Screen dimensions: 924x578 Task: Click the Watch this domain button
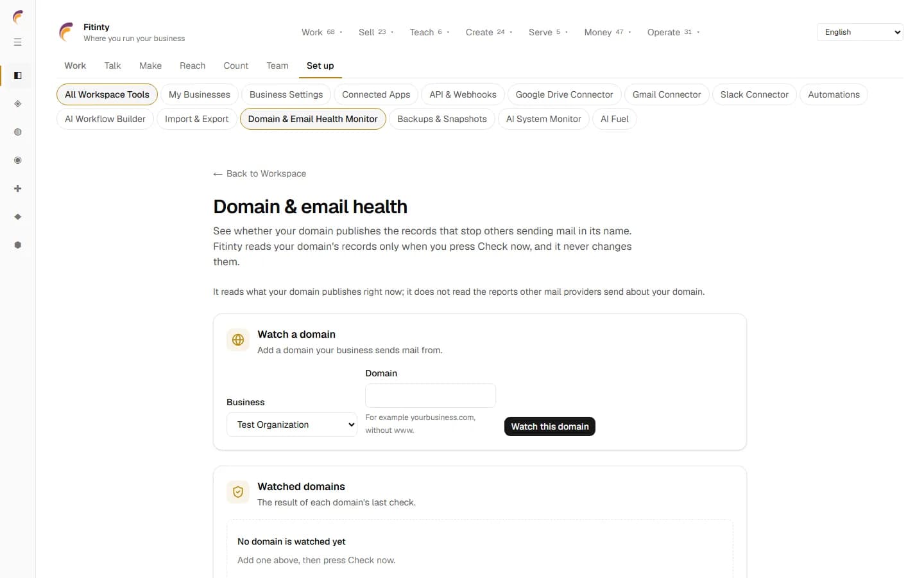(x=550, y=426)
